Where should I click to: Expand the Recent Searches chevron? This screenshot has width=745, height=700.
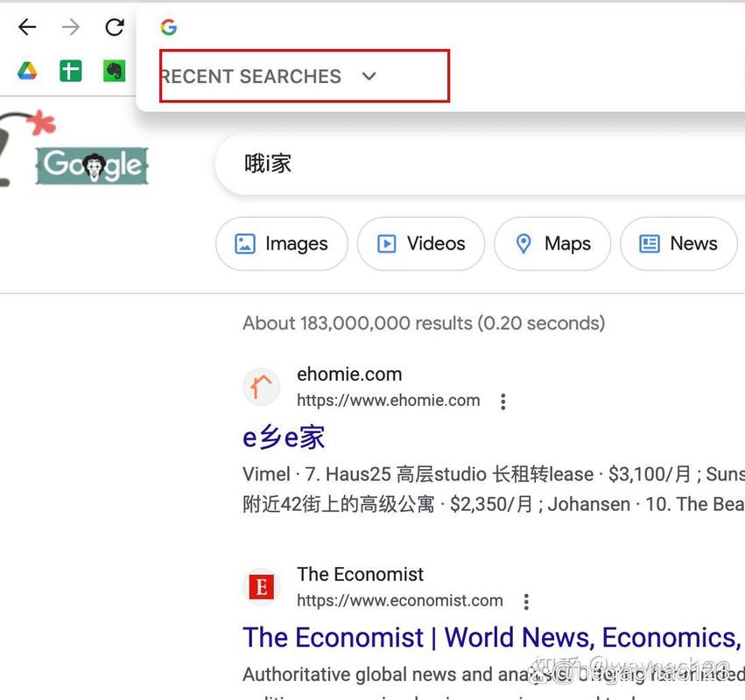pos(369,76)
